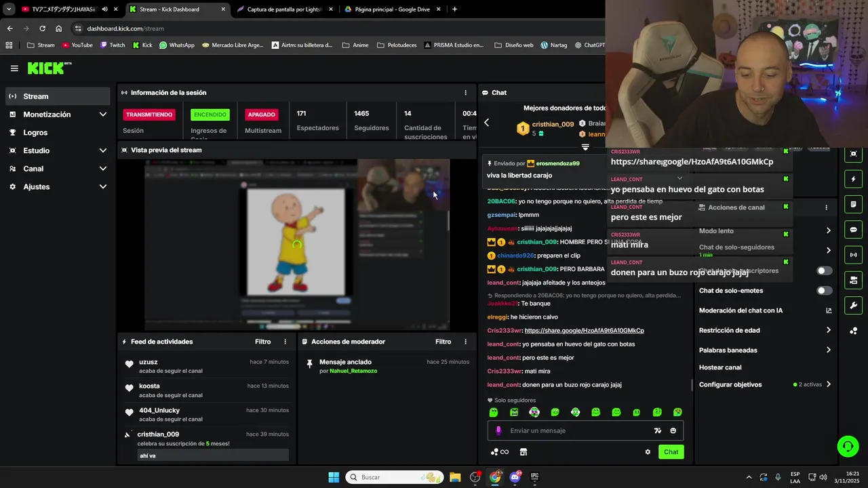Click the chat scrollbar

pyautogui.click(x=691, y=385)
